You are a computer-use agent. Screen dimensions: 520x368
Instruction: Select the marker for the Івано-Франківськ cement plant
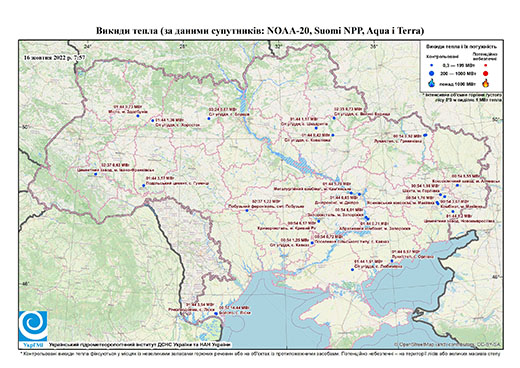click(x=95, y=174)
